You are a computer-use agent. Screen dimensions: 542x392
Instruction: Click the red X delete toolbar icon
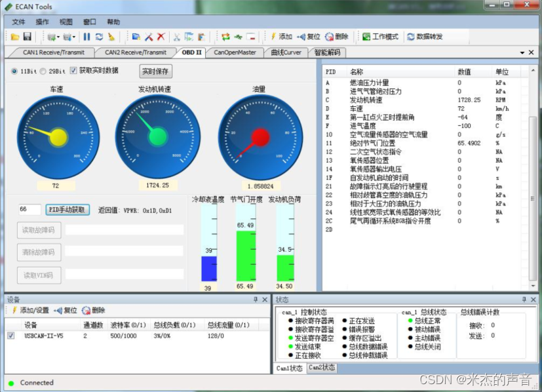[x=161, y=37]
